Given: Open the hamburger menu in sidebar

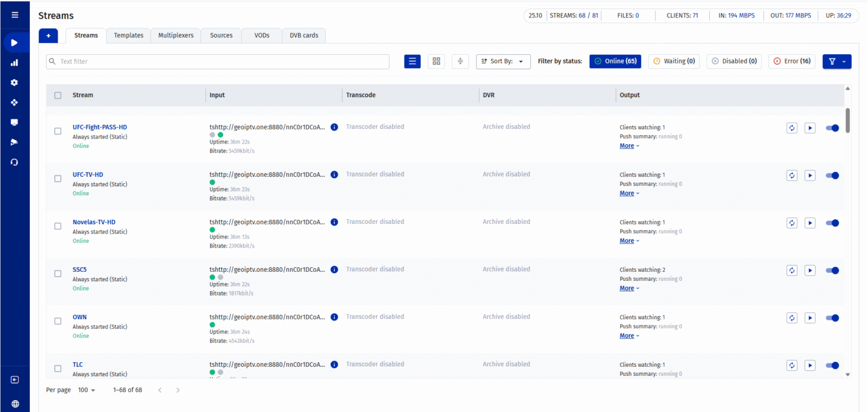Looking at the screenshot, I should [x=15, y=15].
